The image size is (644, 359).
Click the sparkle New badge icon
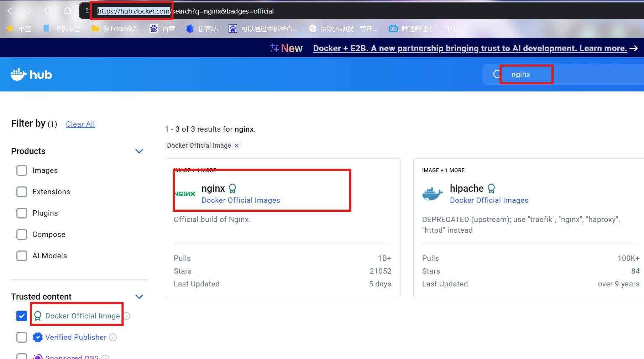[x=274, y=48]
